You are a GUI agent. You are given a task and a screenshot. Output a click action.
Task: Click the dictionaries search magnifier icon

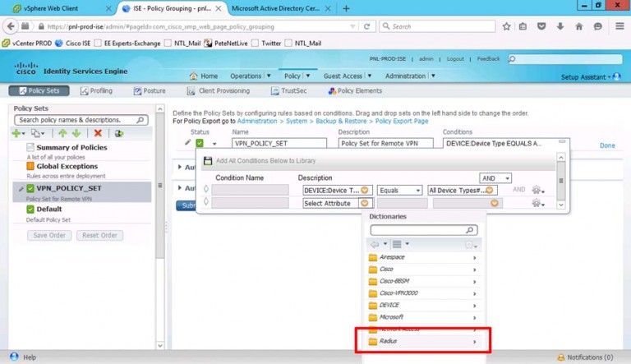[x=470, y=230]
